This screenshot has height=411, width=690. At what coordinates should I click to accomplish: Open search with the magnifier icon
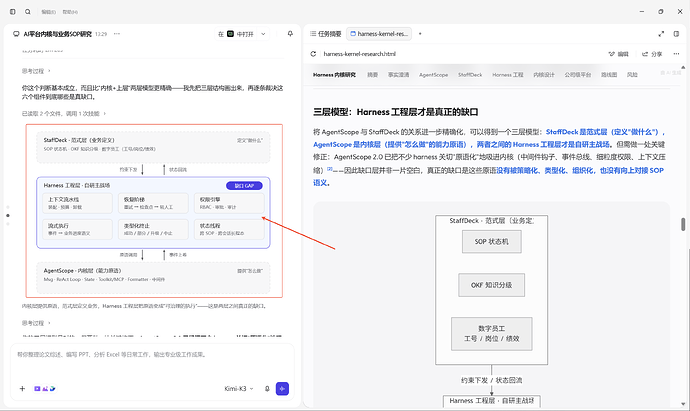coord(28,12)
